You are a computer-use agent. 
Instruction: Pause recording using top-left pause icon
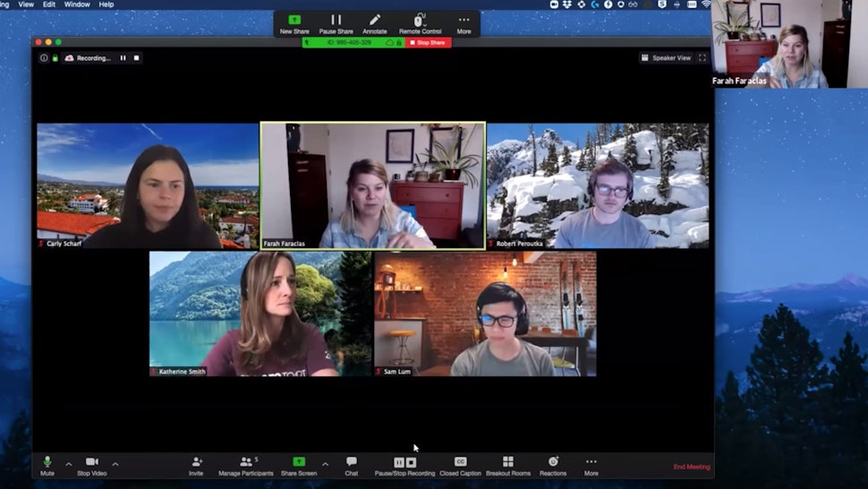(123, 57)
